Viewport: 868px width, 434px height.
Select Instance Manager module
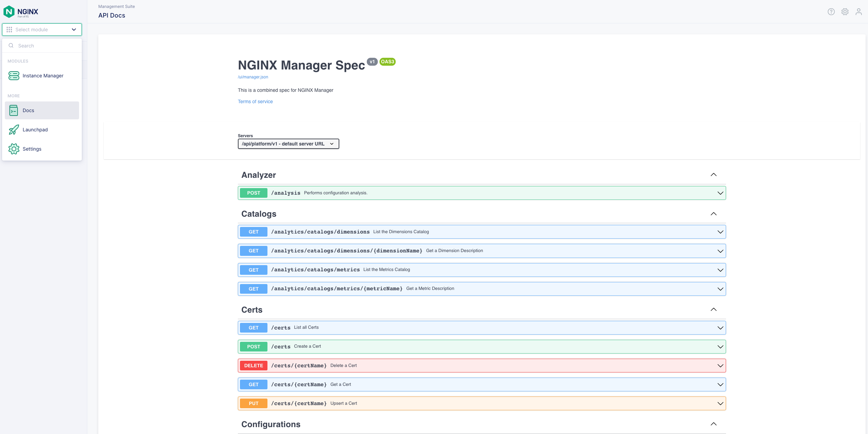pos(42,76)
